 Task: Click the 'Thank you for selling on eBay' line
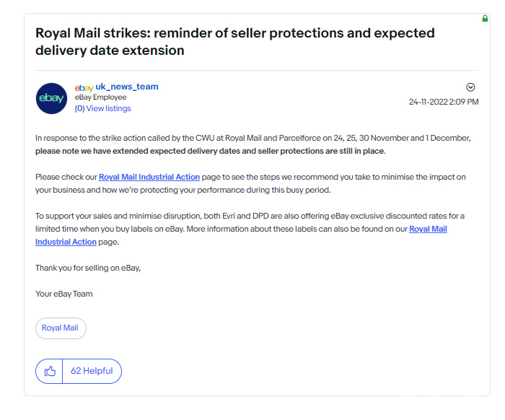tap(88, 268)
